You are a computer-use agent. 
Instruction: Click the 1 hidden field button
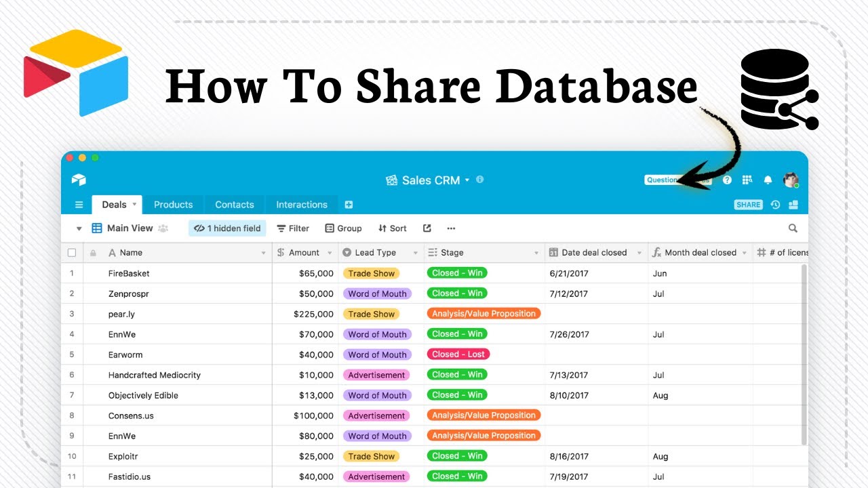(x=227, y=228)
